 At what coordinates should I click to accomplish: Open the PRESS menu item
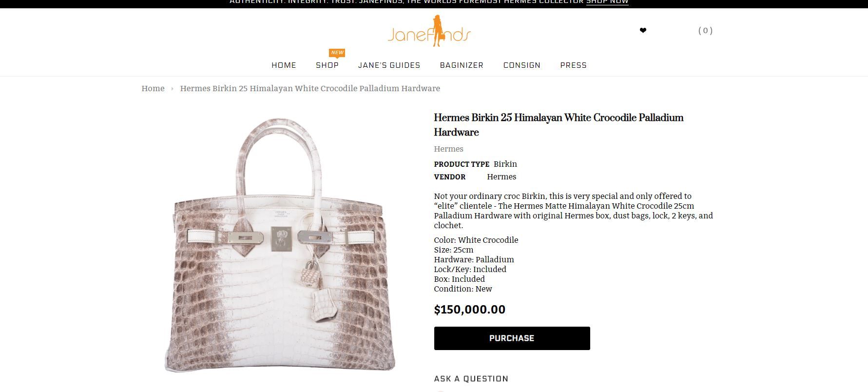click(574, 65)
